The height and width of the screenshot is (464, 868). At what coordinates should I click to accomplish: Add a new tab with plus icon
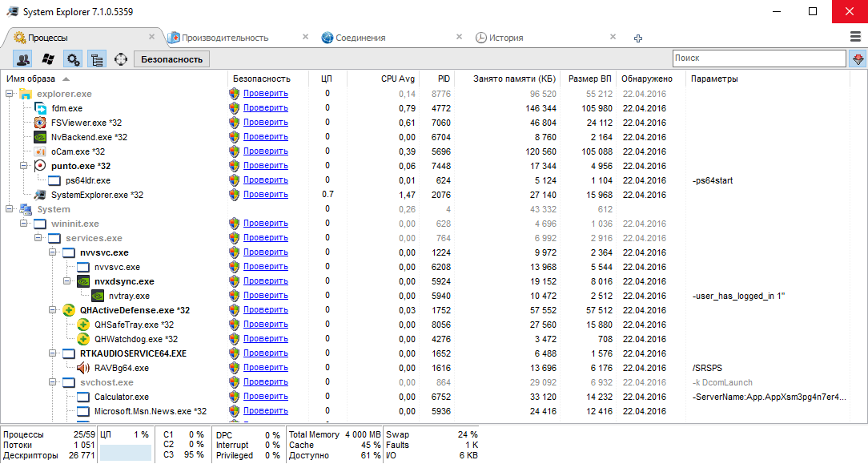[638, 38]
